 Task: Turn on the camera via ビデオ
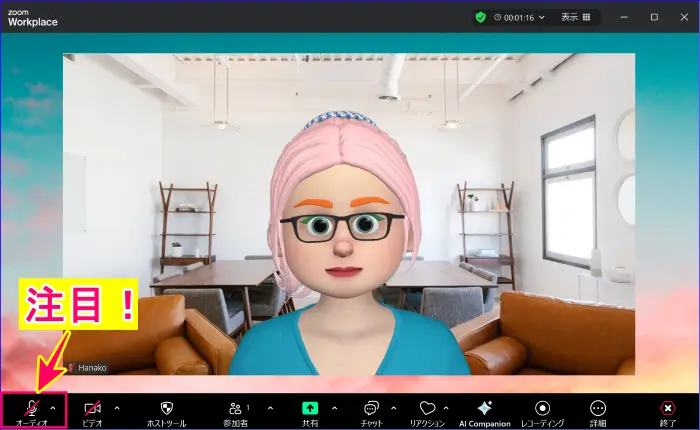[x=92, y=408]
